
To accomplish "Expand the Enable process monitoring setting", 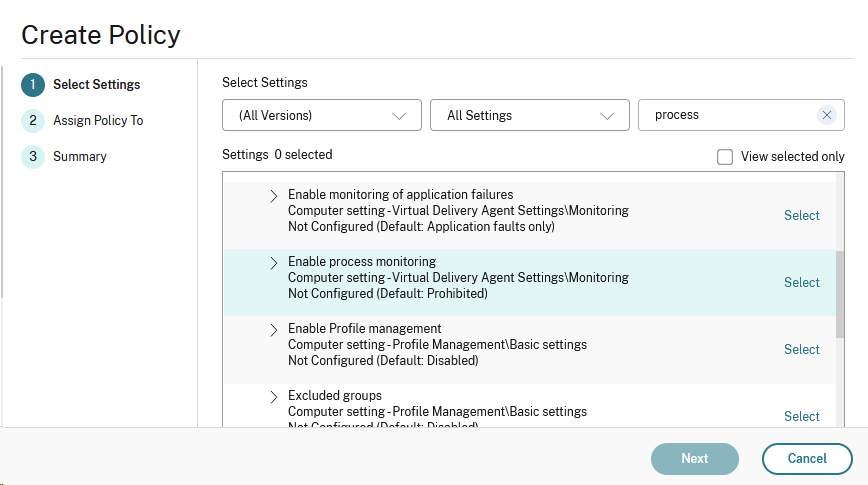I will point(274,263).
